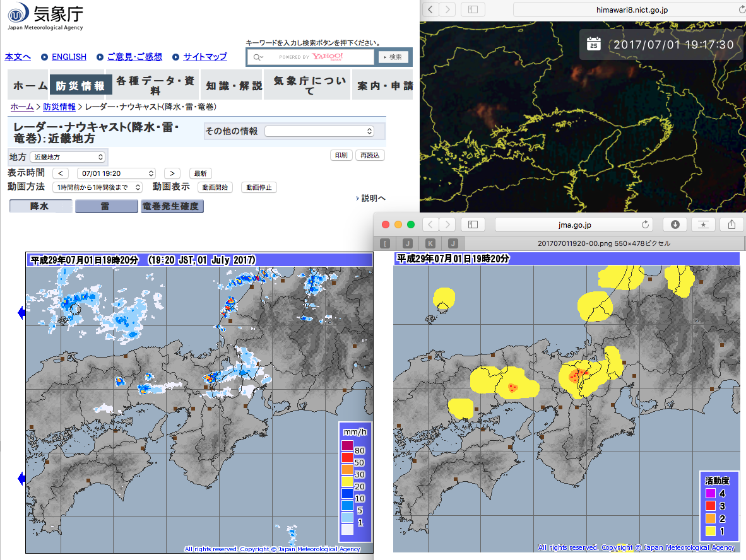Viewport: 746px width, 560px height.
Task: Open the downloads icon in the jma.go.jp window
Action: [x=675, y=225]
